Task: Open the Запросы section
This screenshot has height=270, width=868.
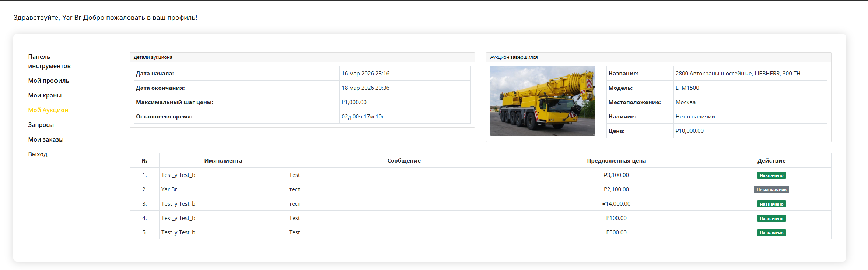Action: [41, 125]
